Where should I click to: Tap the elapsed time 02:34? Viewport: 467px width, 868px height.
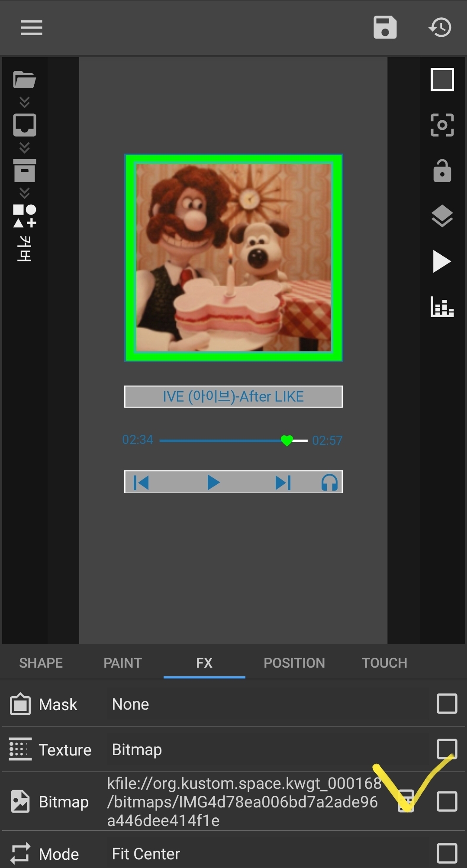[138, 440]
